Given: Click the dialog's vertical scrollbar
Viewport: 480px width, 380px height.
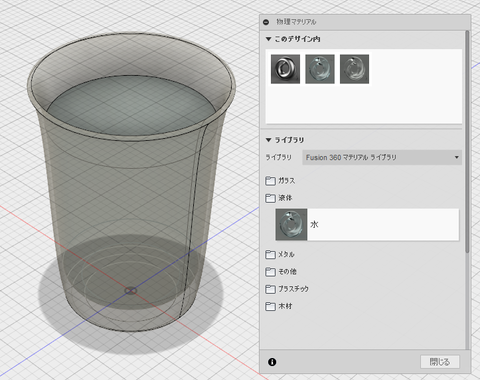Looking at the screenshot, I should [x=467, y=142].
